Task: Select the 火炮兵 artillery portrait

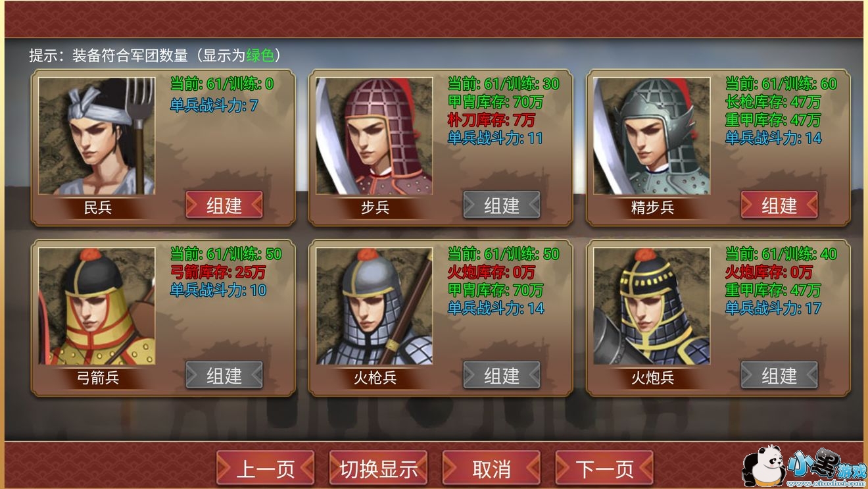Action: pos(652,306)
